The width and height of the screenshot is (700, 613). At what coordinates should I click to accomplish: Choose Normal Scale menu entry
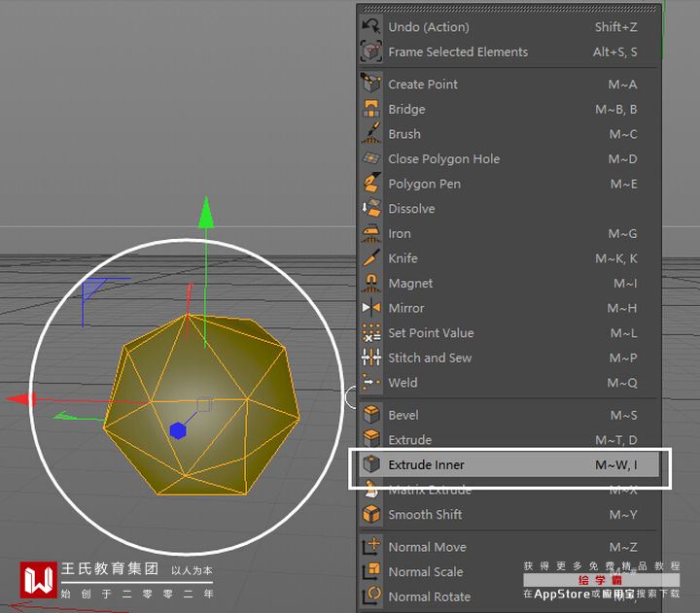point(508,571)
